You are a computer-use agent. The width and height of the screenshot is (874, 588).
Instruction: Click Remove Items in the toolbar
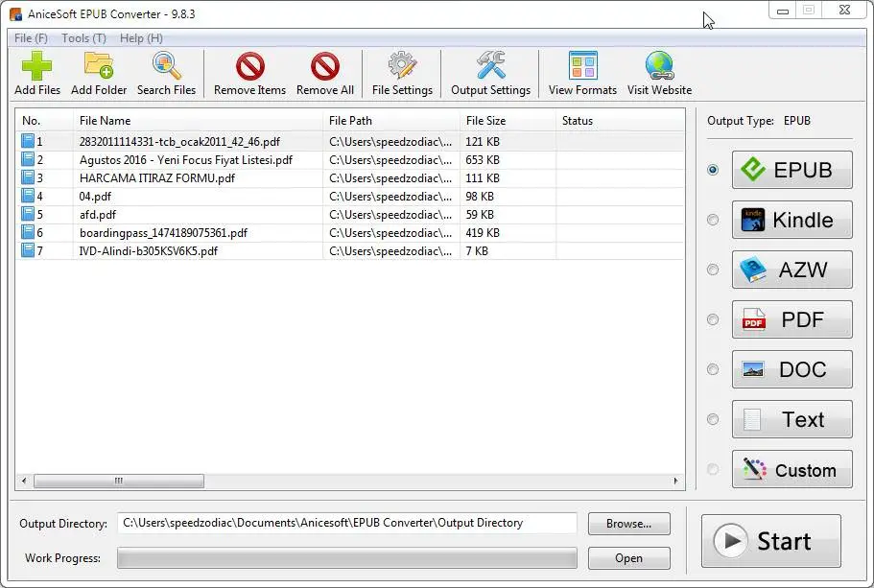pos(249,74)
